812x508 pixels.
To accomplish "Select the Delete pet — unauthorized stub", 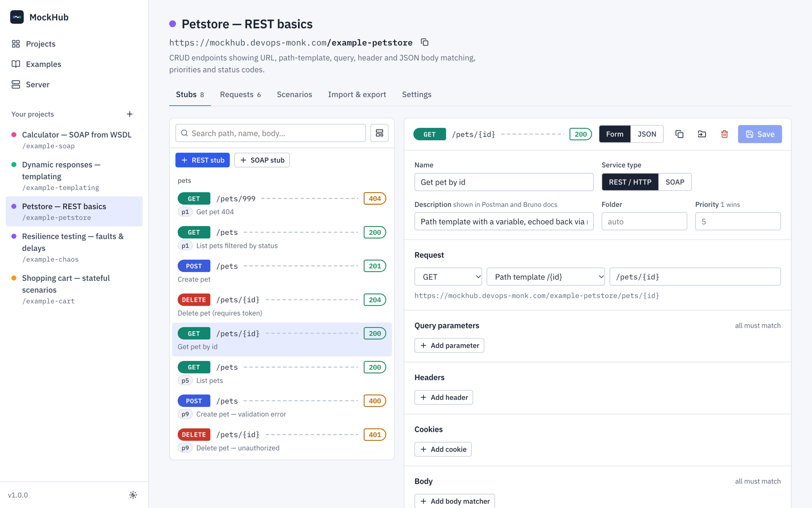I will [x=282, y=441].
